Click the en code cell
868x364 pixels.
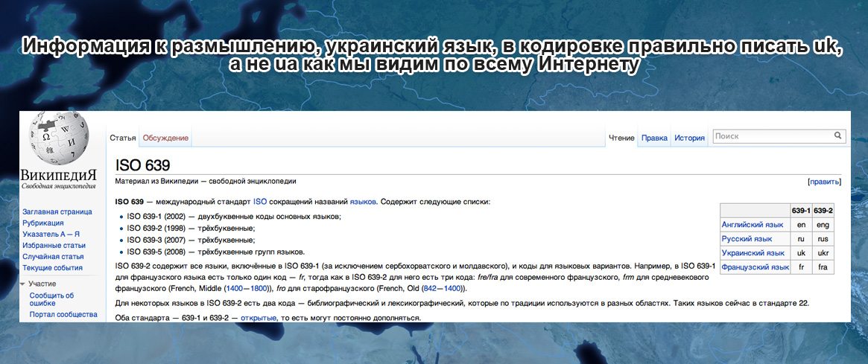point(801,225)
